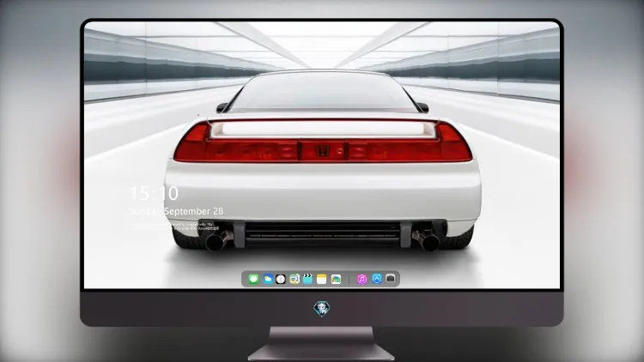Open the Notes app in the dock
Screen dimensions: 644x362
click(322, 279)
